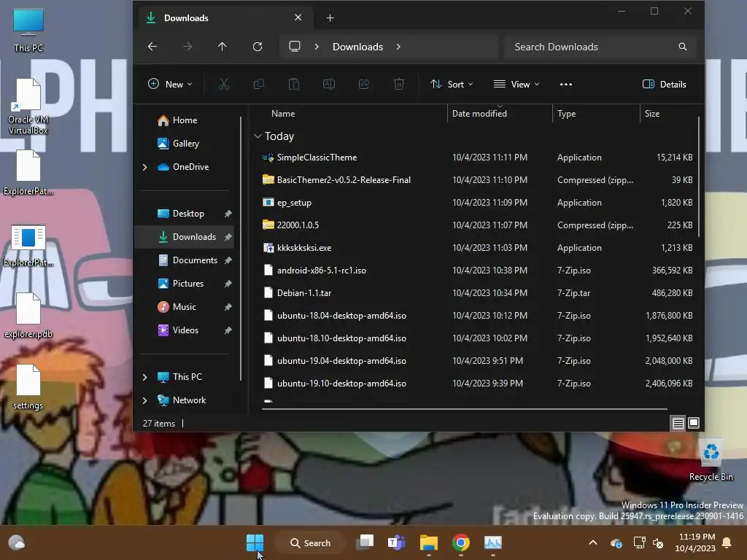747x560 pixels.
Task: Open clock and date flyout
Action: click(x=695, y=542)
